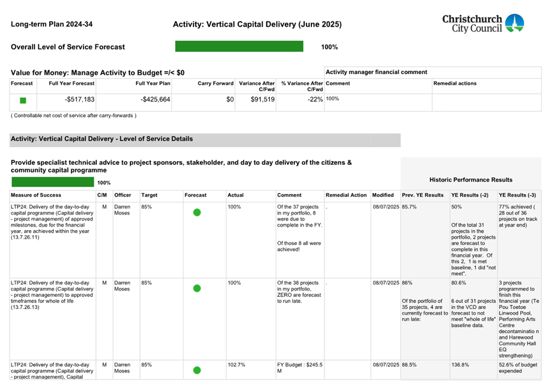554x392 pixels.
Task: Click the Historic Performance Results panel header
Action: 472,180
